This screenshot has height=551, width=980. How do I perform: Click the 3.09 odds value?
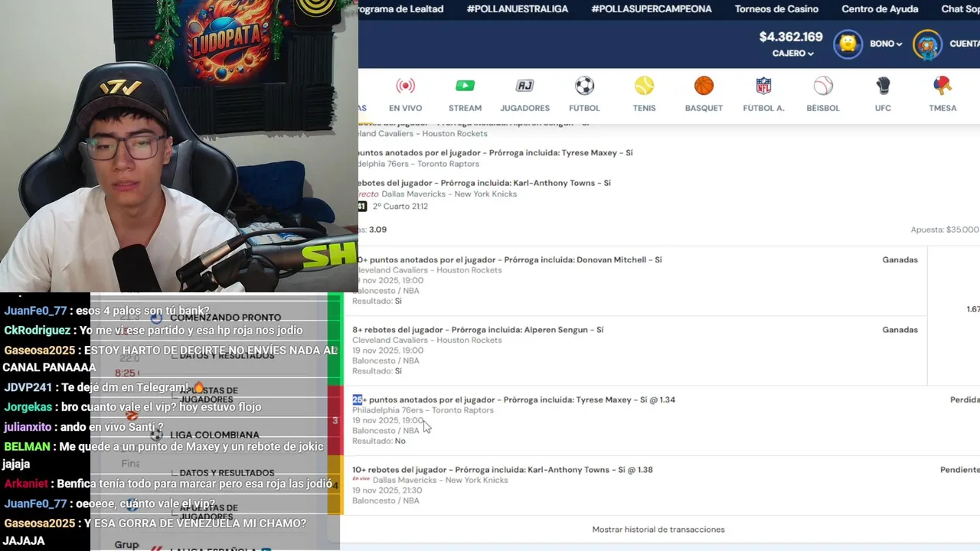(x=377, y=230)
